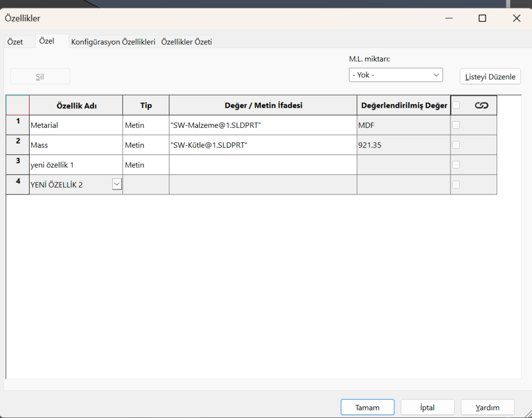Click the SW-Kütle value expression cell
This screenshot has width=532, height=418.
262,145
